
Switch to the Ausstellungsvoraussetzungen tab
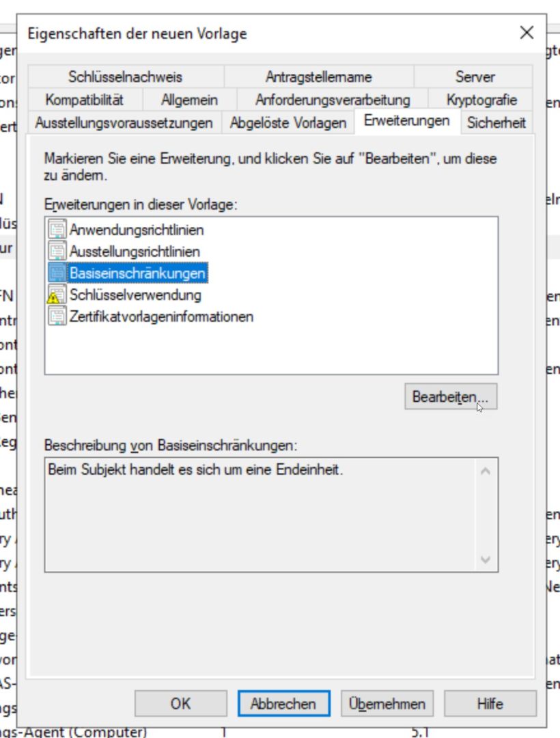pyautogui.click(x=124, y=123)
